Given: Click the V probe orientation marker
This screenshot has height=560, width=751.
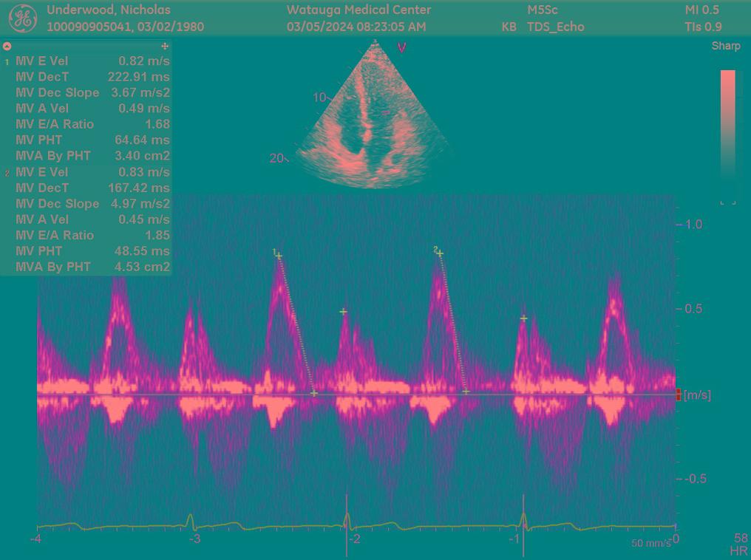Looking at the screenshot, I should coord(402,48).
